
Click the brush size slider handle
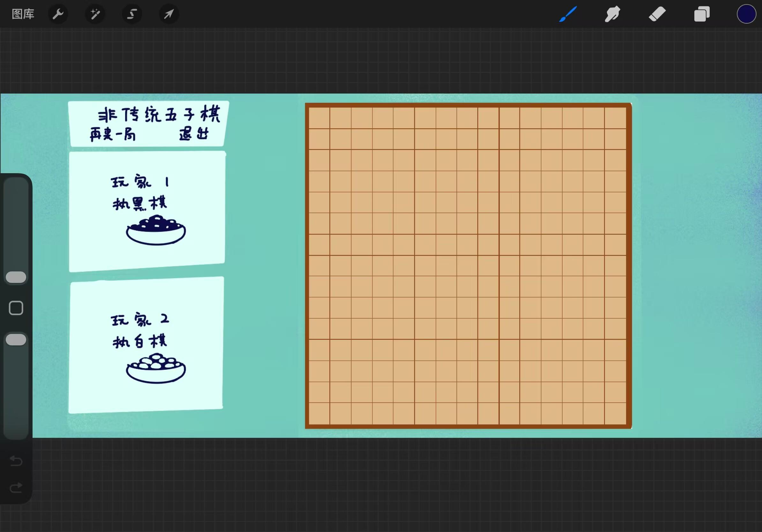(16, 277)
